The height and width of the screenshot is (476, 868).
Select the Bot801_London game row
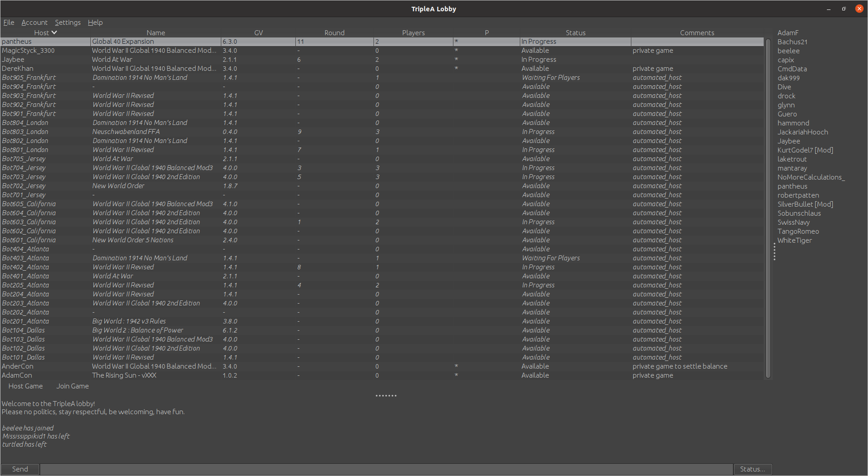[382, 150]
